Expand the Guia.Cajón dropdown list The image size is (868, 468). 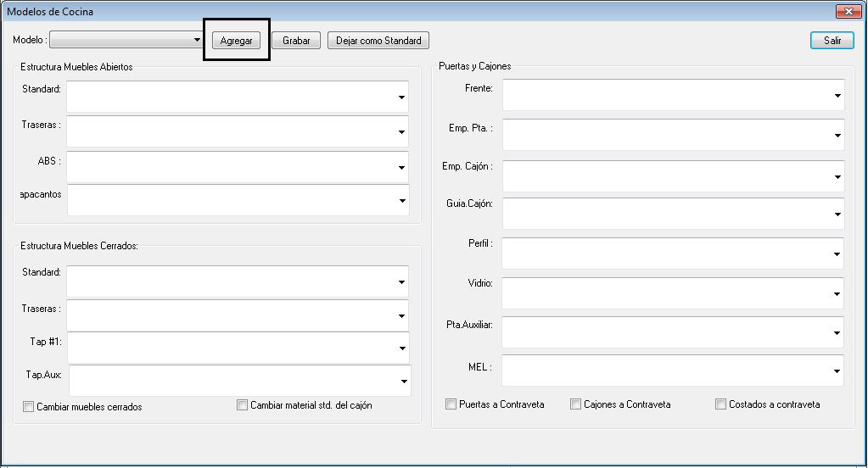pos(673,214)
